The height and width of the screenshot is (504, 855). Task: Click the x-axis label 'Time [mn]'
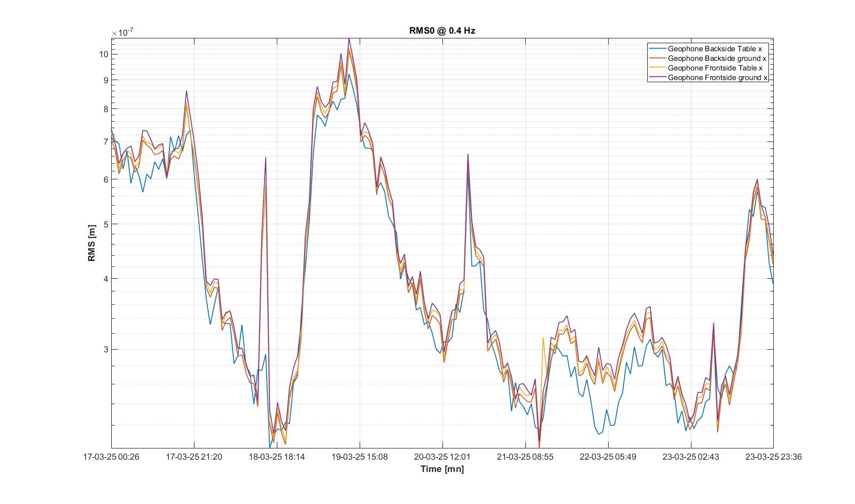[x=442, y=469]
